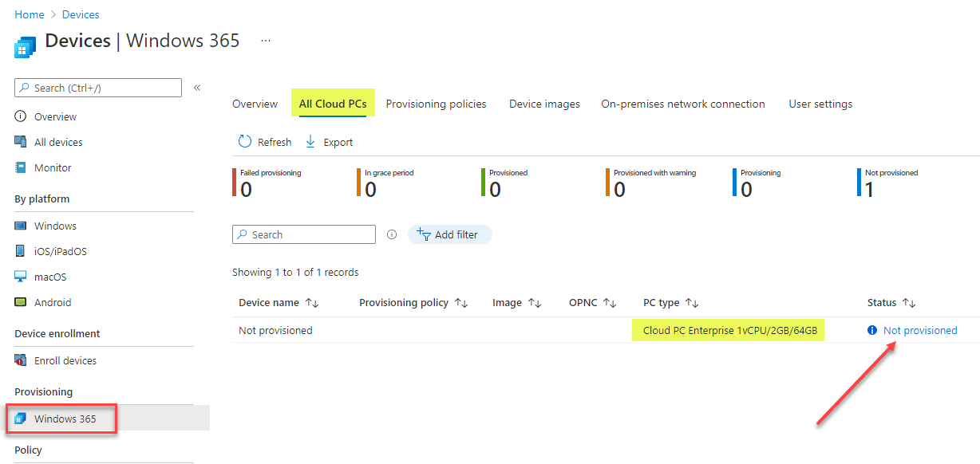The width and height of the screenshot is (980, 464).
Task: Click the Not provisioned status link
Action: pyautogui.click(x=919, y=330)
